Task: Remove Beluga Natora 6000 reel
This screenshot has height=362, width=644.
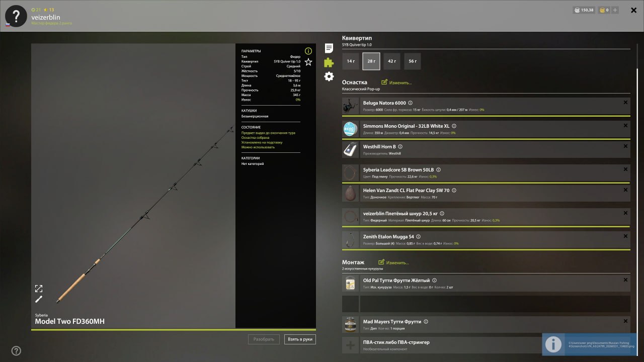Action: click(x=625, y=103)
